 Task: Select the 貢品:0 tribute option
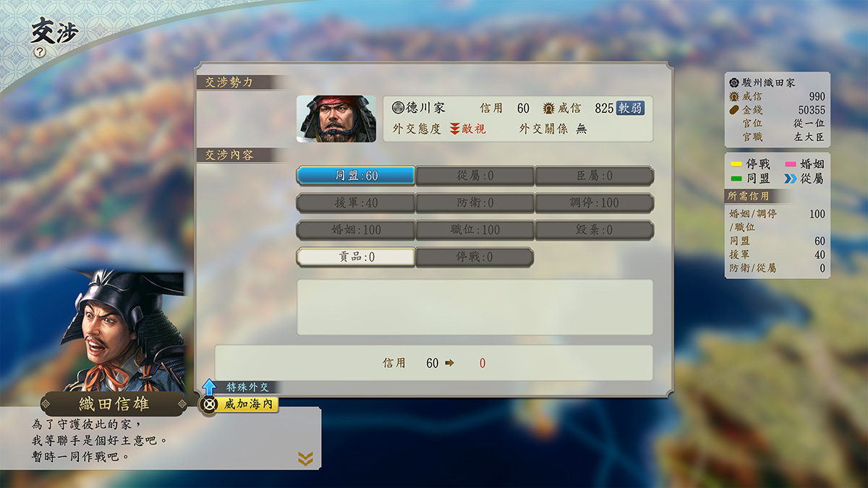356,257
